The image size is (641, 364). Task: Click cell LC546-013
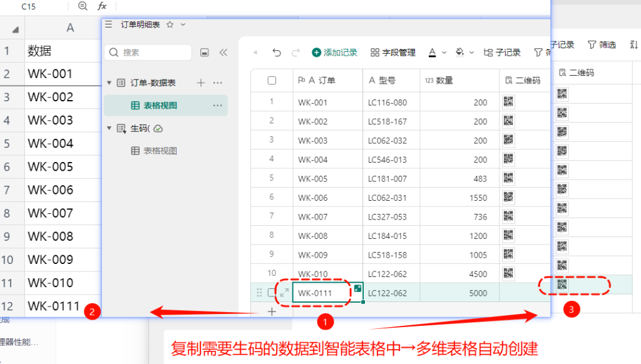(391, 159)
